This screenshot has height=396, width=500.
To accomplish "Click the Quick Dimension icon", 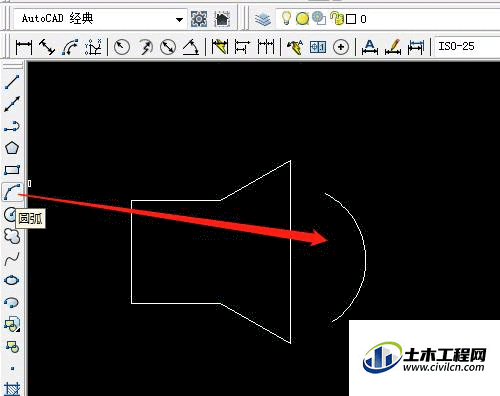I will 220,47.
